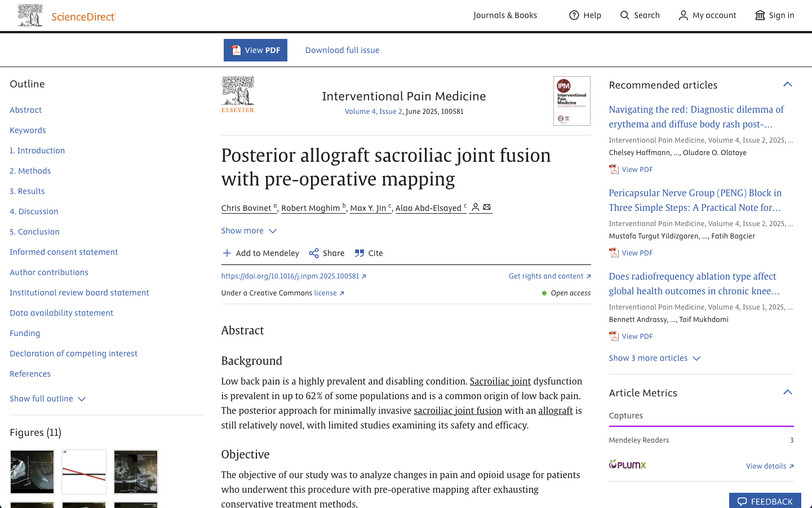The width and height of the screenshot is (812, 508).
Task: Click the Elsevier tree logo in header
Action: (30, 15)
